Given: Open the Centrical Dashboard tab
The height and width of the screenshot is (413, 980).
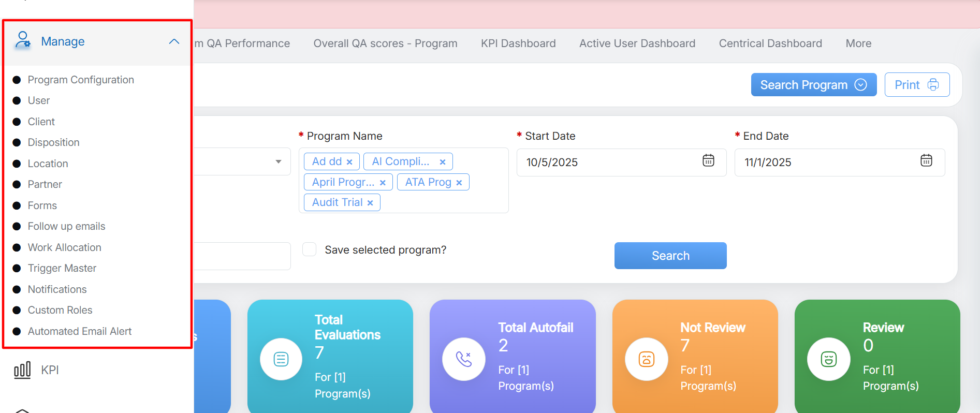Looking at the screenshot, I should tap(770, 43).
